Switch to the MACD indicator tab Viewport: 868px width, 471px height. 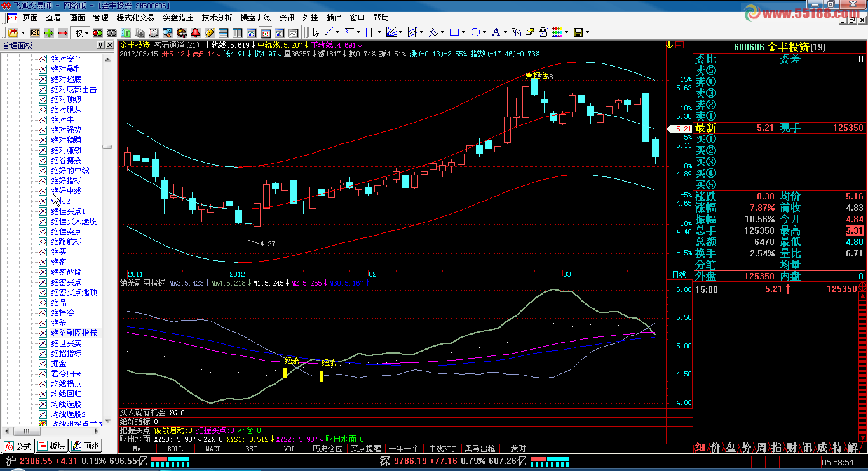coord(213,449)
